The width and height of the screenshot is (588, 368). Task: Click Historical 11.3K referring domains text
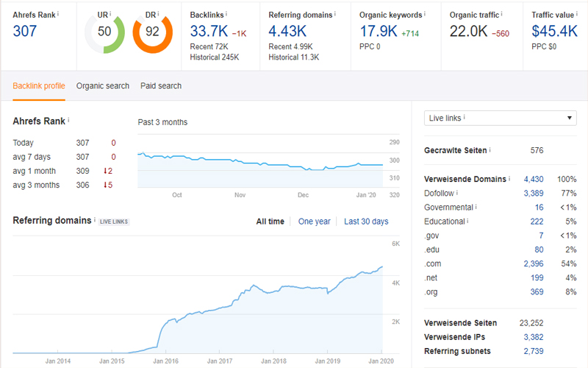tap(293, 57)
